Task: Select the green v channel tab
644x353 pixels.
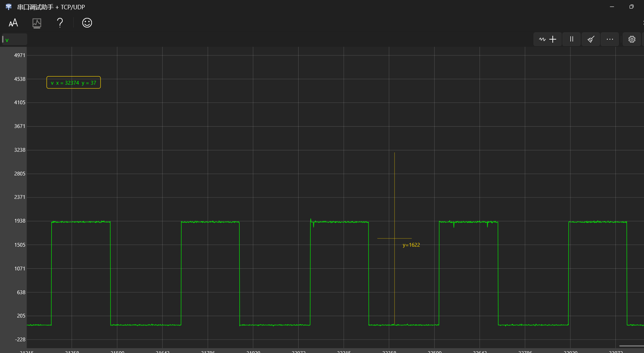Action: [14, 40]
